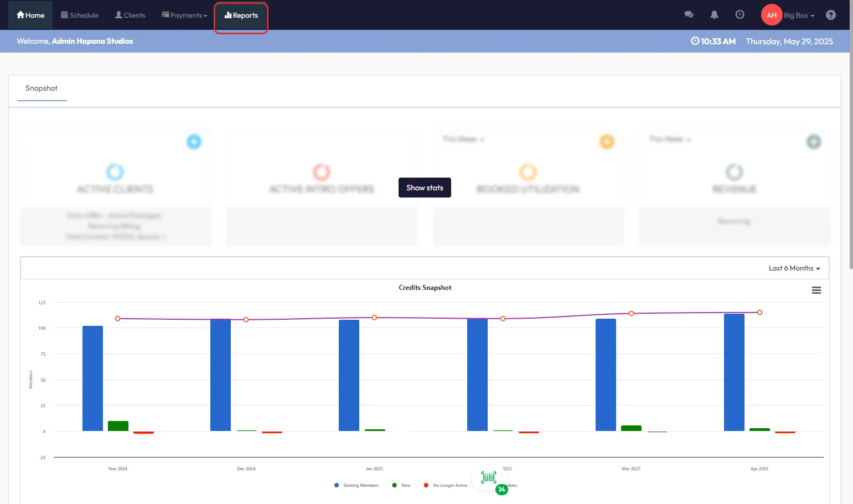The image size is (853, 504).
Task: Open the messages chat icon
Action: pos(689,15)
